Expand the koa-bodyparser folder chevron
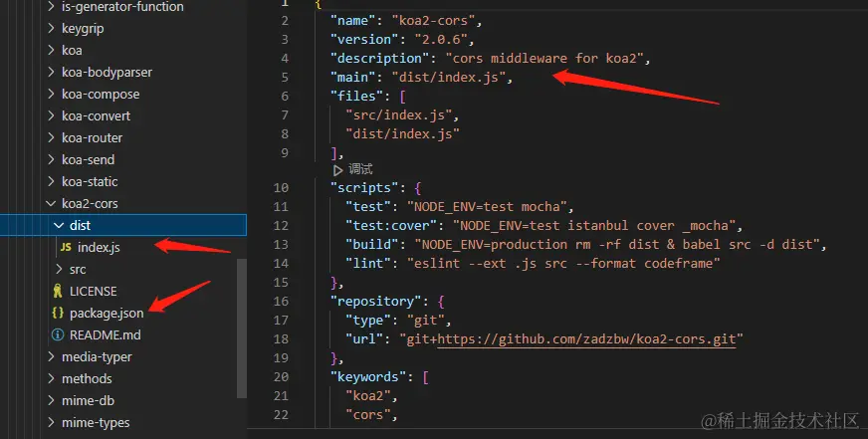The width and height of the screenshot is (868, 439). coord(51,72)
